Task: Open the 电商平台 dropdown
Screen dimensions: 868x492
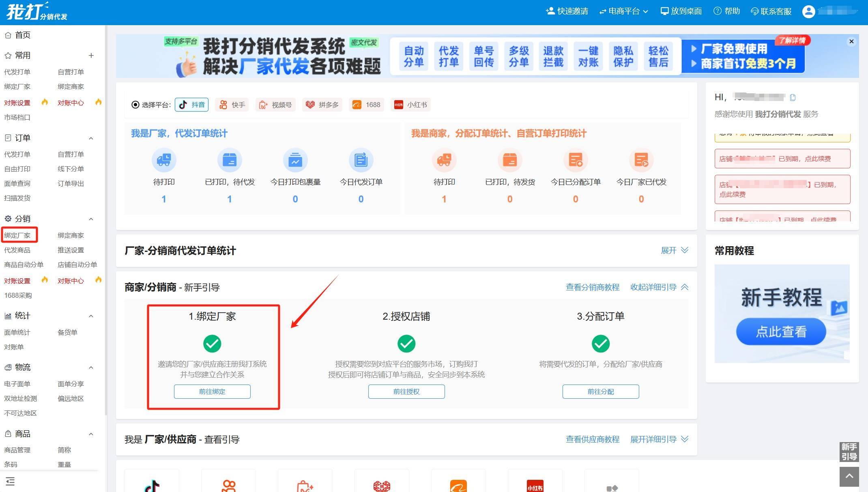Action: click(x=624, y=11)
